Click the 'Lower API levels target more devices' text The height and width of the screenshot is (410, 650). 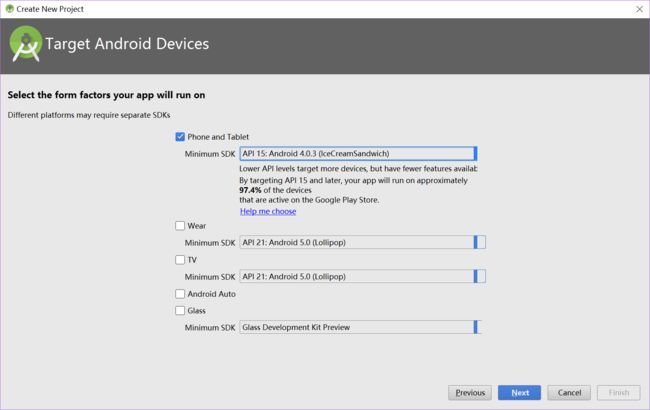click(358, 169)
